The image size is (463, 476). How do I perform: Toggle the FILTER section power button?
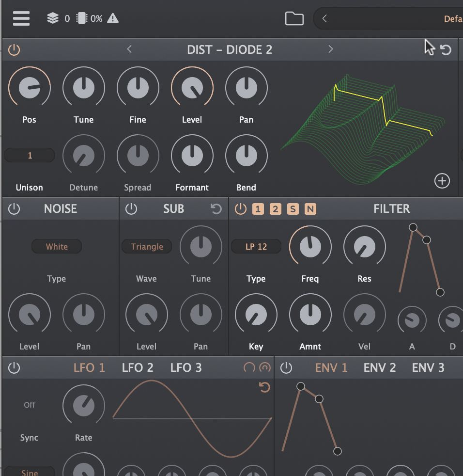tap(240, 208)
